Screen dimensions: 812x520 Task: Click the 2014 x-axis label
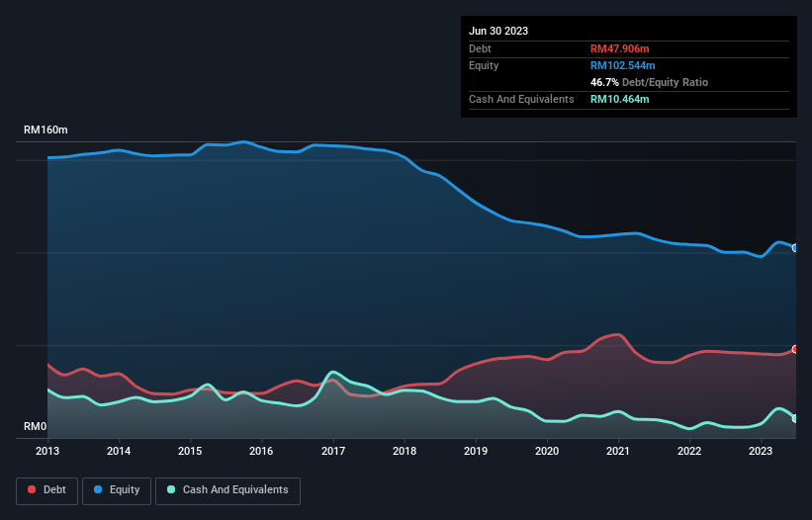119,451
